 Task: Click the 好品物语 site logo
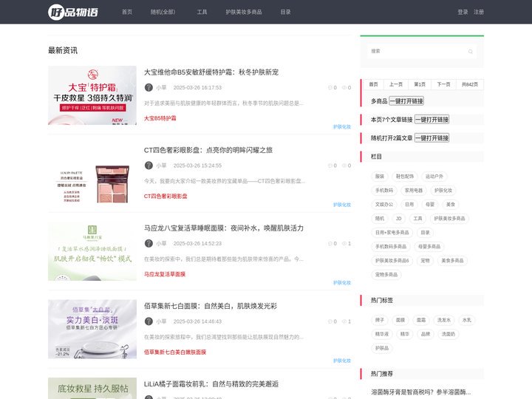tap(73, 13)
